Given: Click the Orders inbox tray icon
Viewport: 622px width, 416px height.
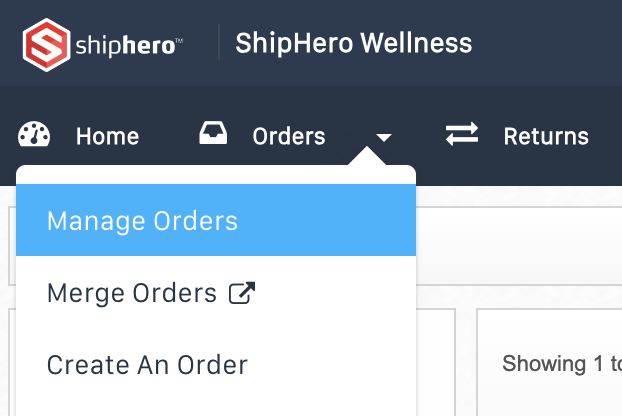Looking at the screenshot, I should 213,133.
